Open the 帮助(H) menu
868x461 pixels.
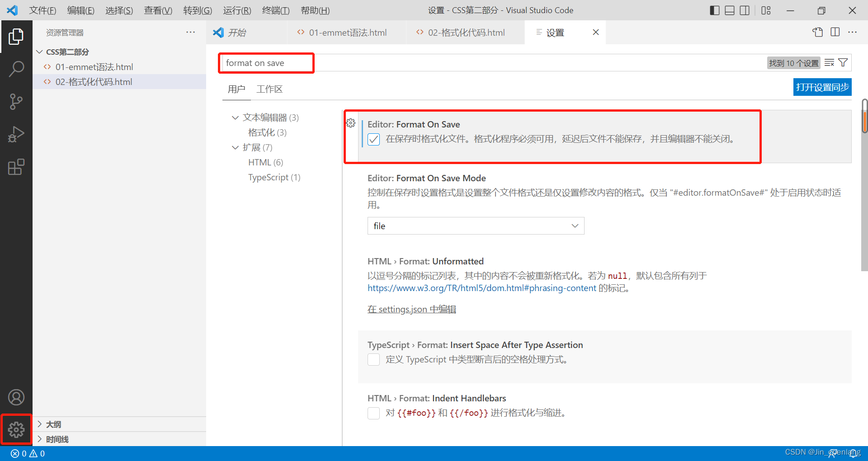tap(315, 10)
